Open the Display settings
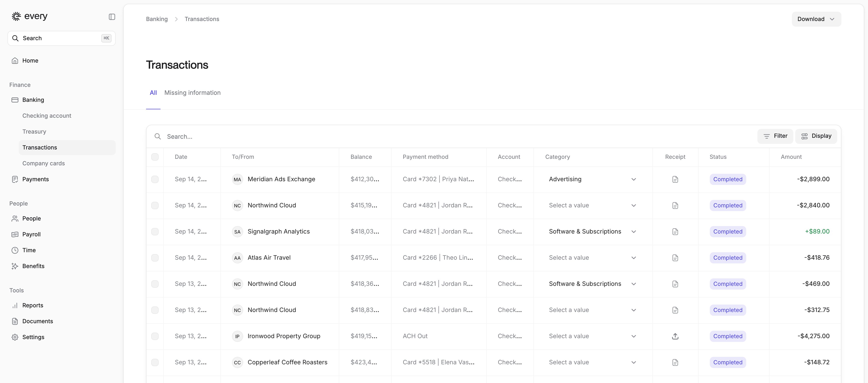Image resolution: width=868 pixels, height=383 pixels. (x=816, y=136)
